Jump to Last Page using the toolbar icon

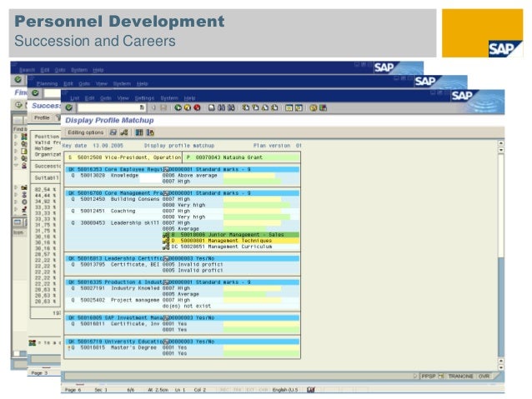274,107
